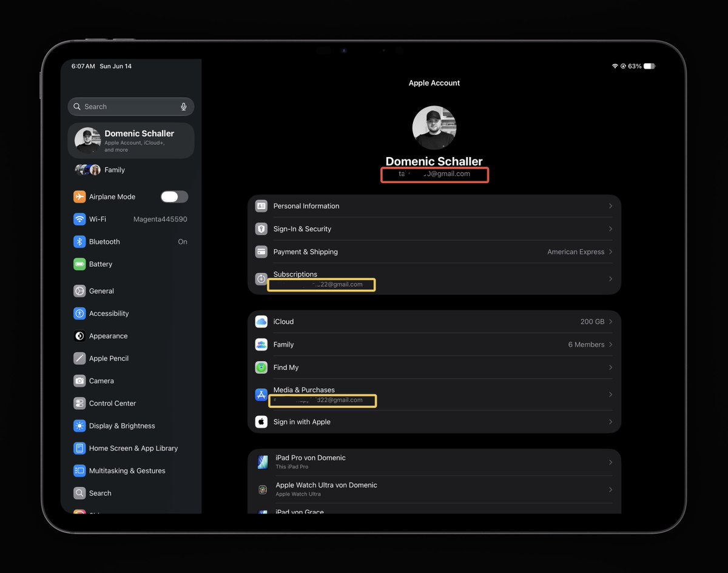Click the Appearance icon
This screenshot has height=573, width=728.
[x=79, y=336]
